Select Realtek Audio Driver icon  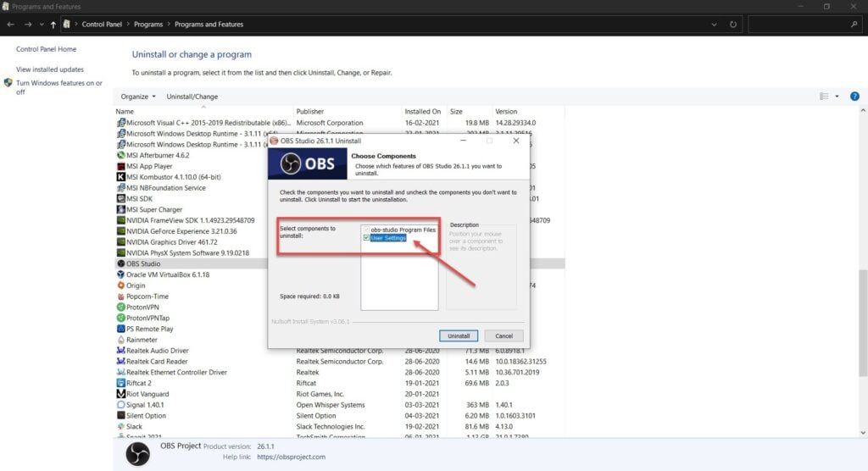click(x=120, y=351)
